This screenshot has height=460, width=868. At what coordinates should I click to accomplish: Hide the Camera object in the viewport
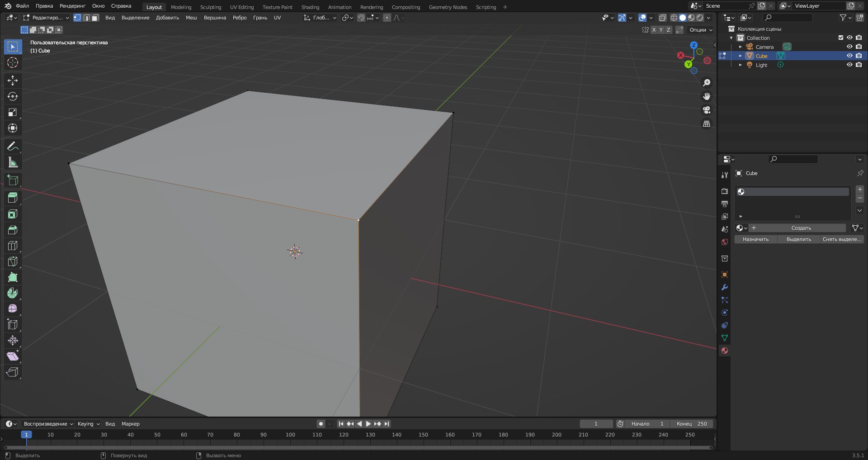point(849,47)
